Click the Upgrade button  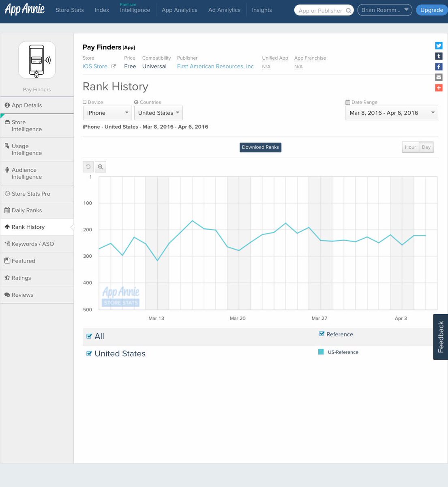pos(431,10)
